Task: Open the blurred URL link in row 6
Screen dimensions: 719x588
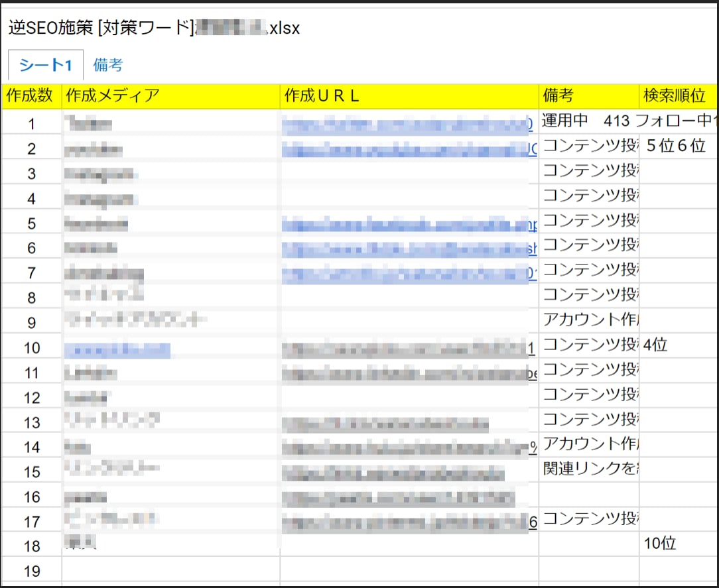Action: click(x=409, y=249)
